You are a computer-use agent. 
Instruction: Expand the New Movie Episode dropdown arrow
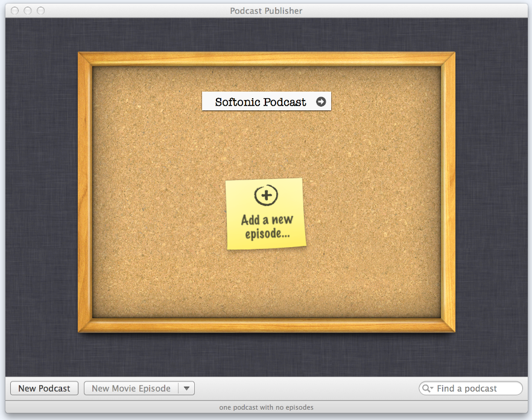186,389
